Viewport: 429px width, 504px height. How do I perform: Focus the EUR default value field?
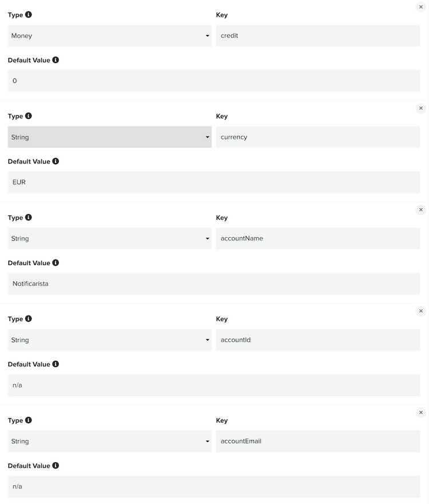[x=213, y=182]
